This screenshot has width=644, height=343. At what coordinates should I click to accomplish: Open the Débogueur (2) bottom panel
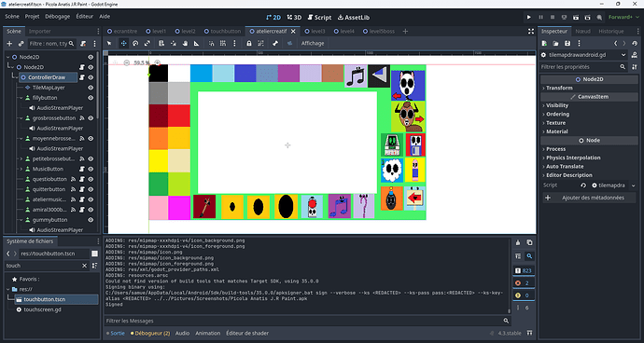click(x=150, y=333)
